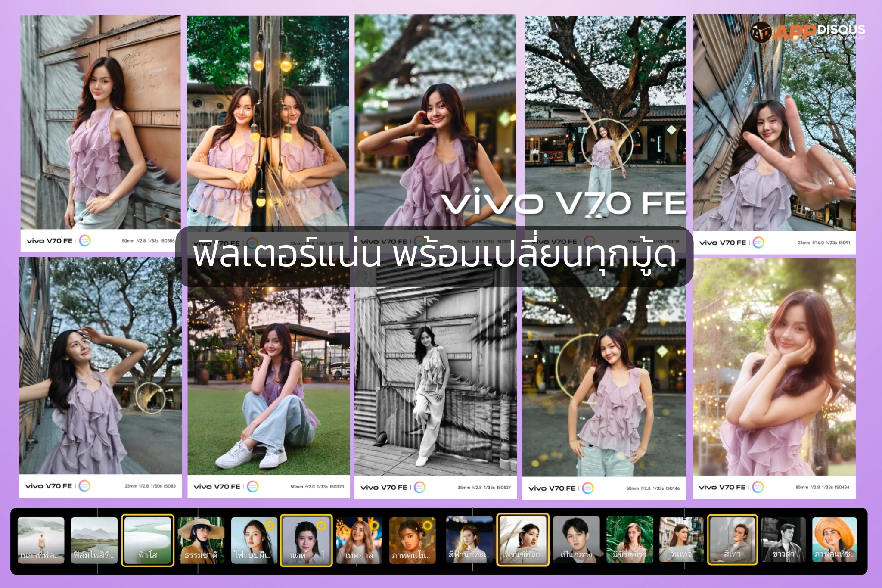Click the ฟิลเตอร์แน่น พร้อมเปลี่ยนทุกมู้ด banner

click(x=434, y=256)
